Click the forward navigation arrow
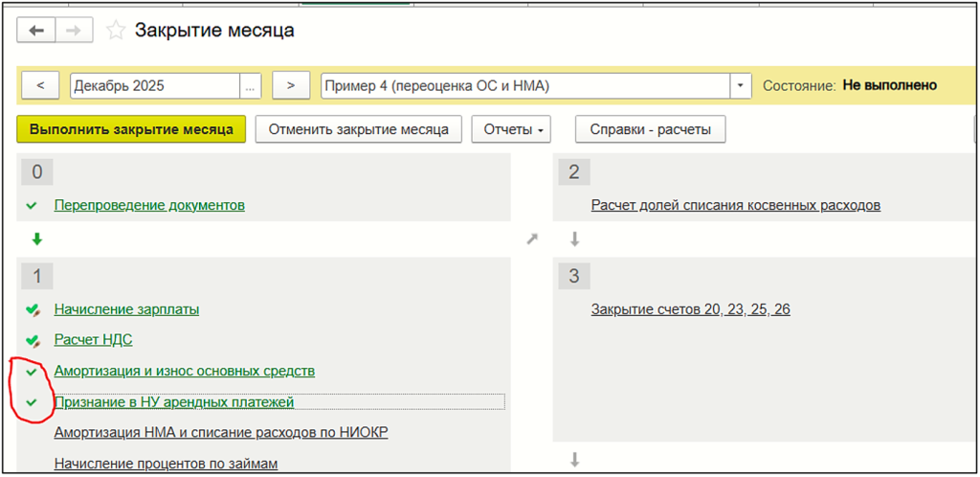This screenshot has width=980, height=477. pyautogui.click(x=72, y=31)
